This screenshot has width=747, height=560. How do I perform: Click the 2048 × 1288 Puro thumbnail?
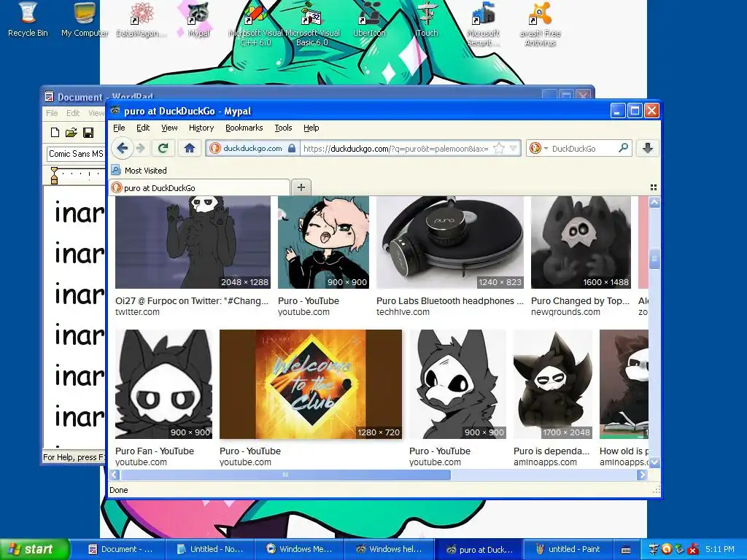[x=193, y=242]
